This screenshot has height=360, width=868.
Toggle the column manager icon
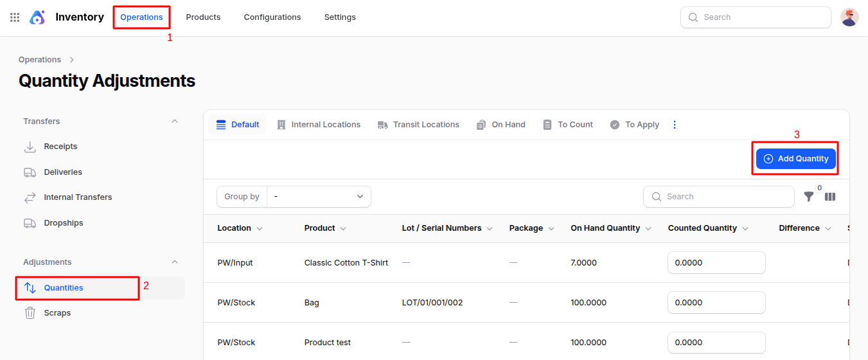(830, 197)
